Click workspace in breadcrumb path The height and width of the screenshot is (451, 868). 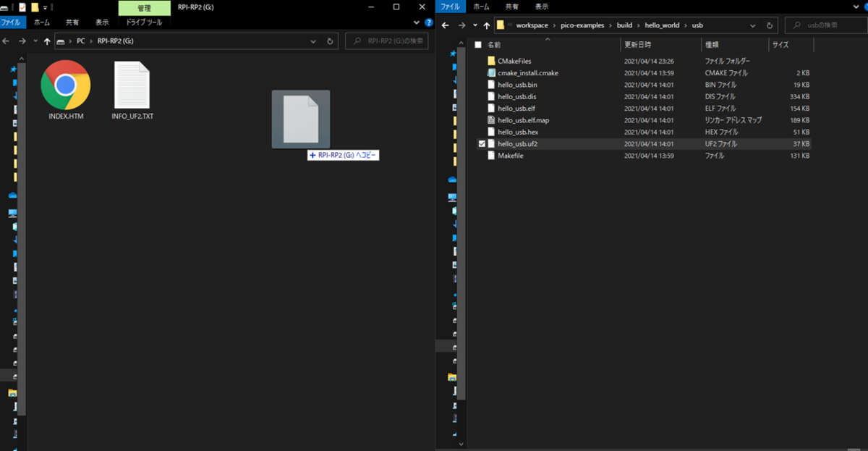532,25
